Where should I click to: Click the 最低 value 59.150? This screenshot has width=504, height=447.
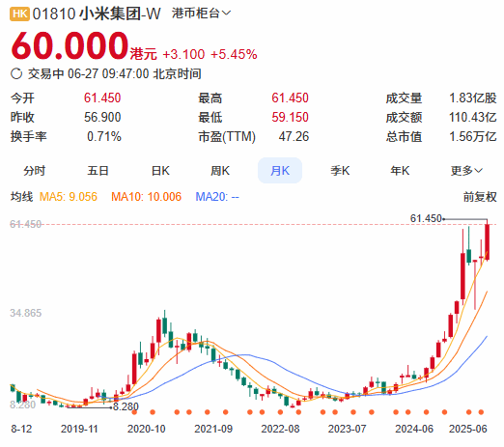[x=290, y=117]
